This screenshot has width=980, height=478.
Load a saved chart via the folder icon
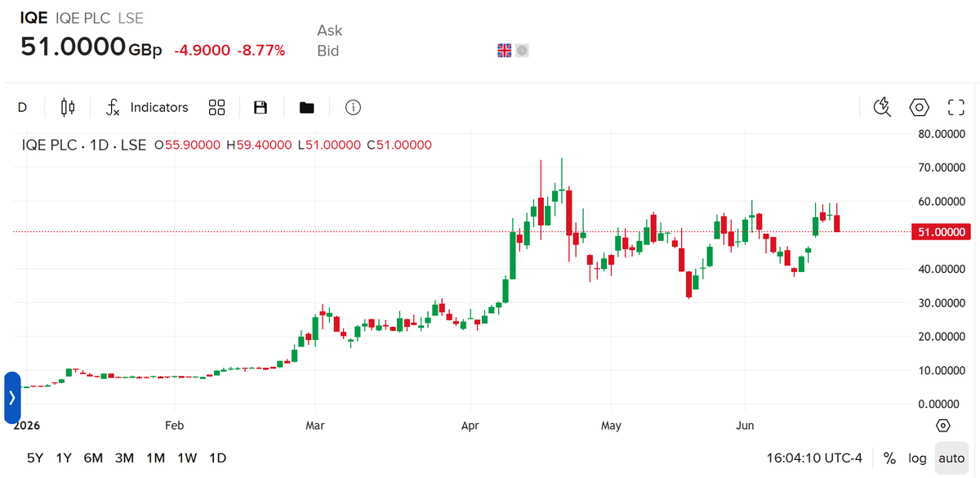point(307,107)
